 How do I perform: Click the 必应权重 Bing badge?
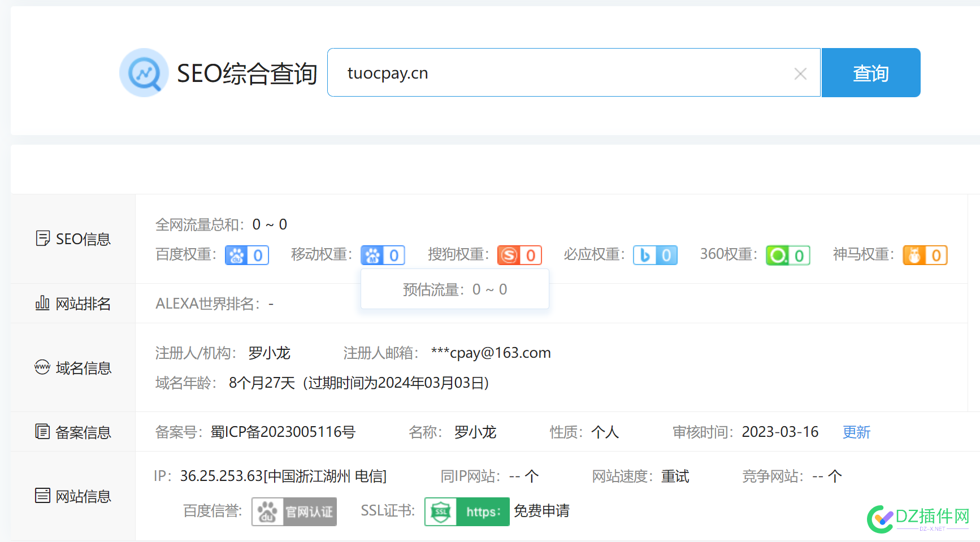[x=656, y=255]
